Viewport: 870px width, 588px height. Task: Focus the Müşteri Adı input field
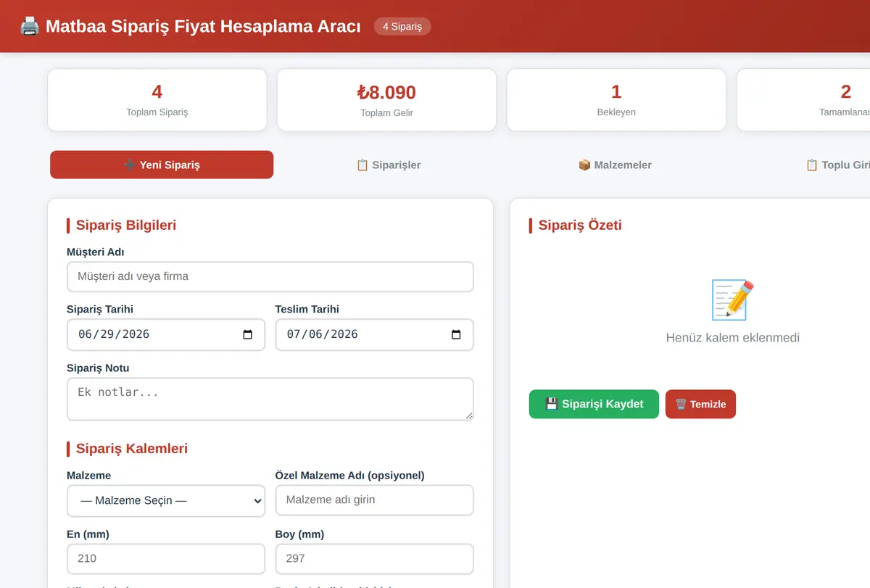coord(270,277)
